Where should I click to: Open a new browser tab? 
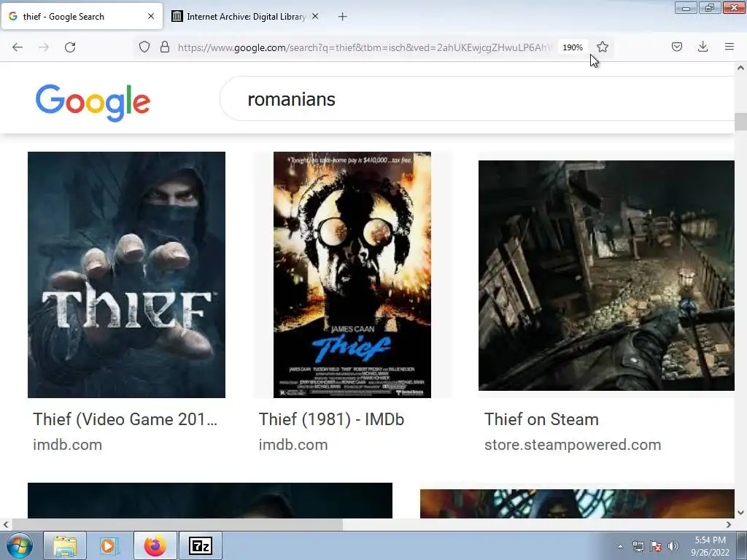(343, 17)
